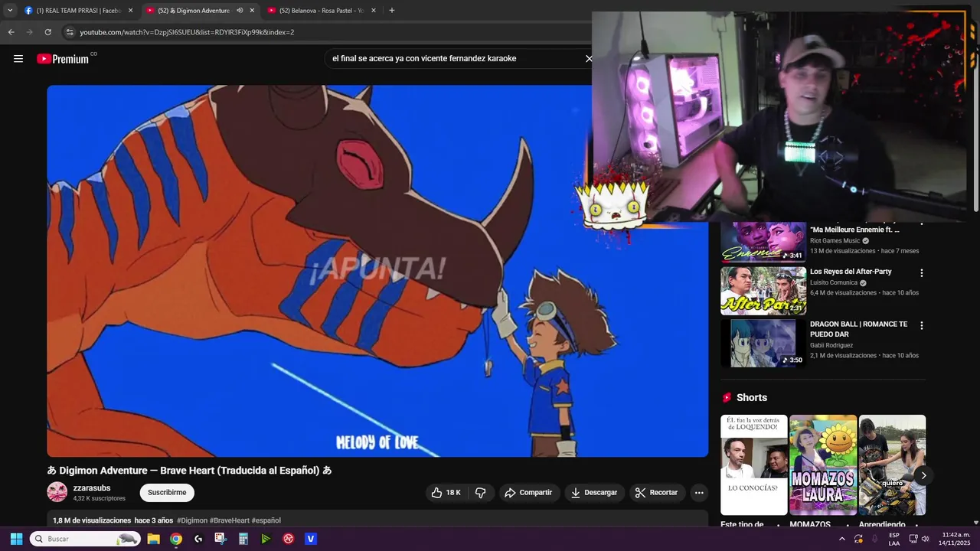Visit the Riot Games Music channel
The width and height of the screenshot is (980, 551).
pyautogui.click(x=835, y=240)
